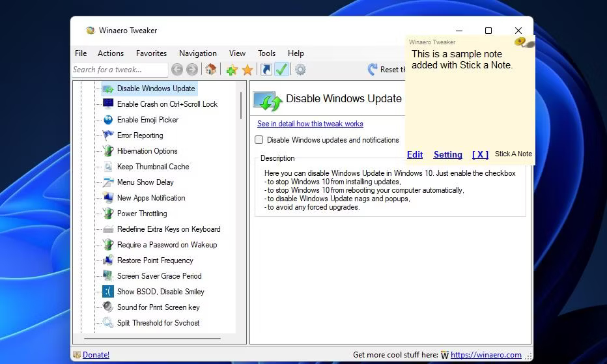Click the Disable Windows Update tree icon
This screenshot has height=364, width=607.
click(108, 89)
